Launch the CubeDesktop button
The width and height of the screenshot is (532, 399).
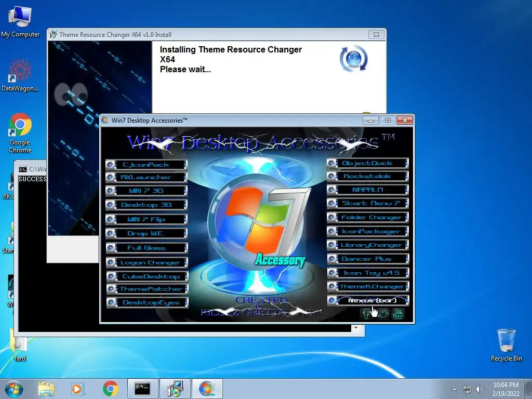pyautogui.click(x=147, y=276)
